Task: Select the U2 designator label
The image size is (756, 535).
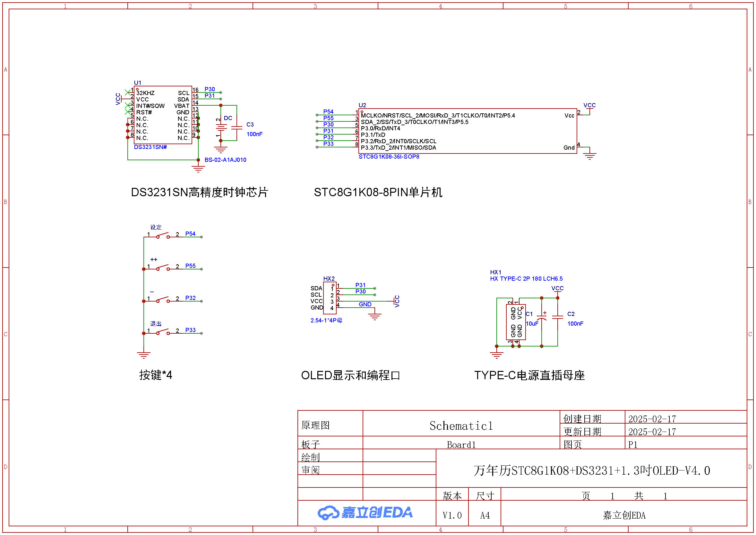Action: 362,105
